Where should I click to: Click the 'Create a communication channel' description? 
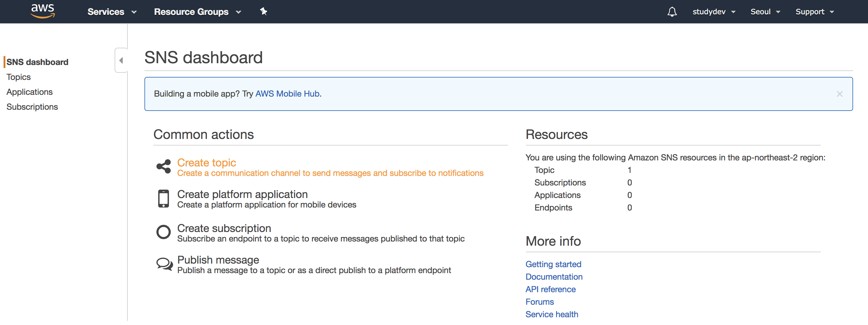[x=330, y=173]
